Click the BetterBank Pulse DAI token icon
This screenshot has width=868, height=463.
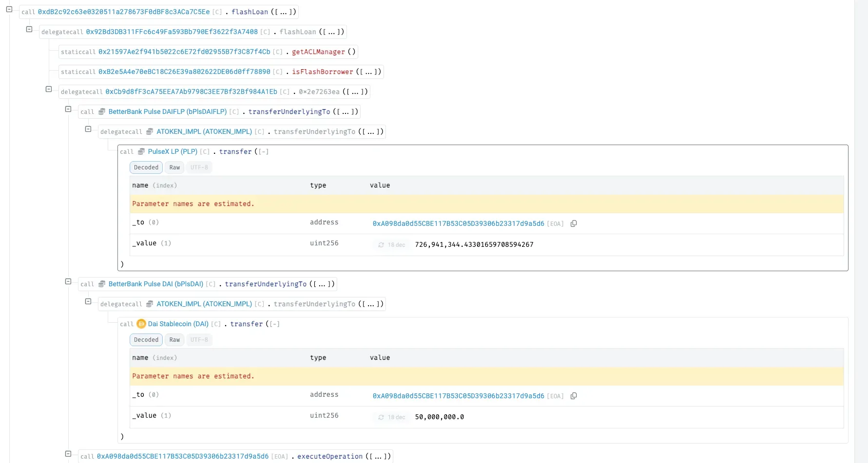click(102, 284)
